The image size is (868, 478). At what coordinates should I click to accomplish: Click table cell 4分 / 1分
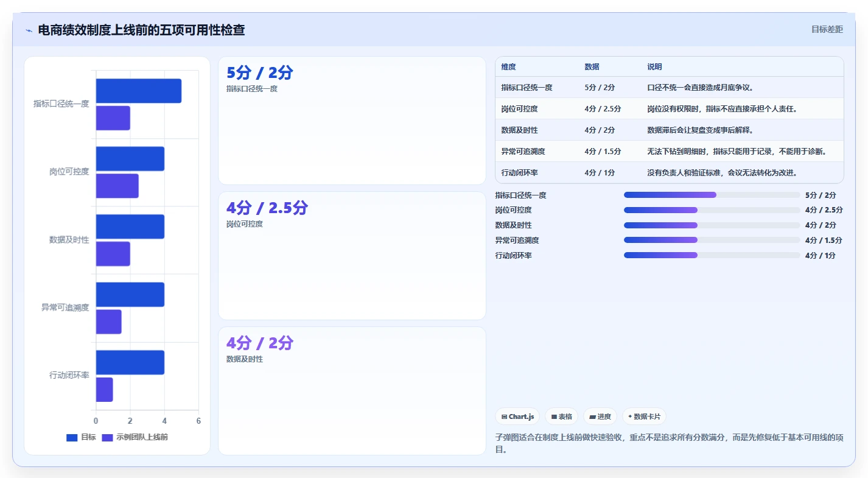pyautogui.click(x=600, y=173)
